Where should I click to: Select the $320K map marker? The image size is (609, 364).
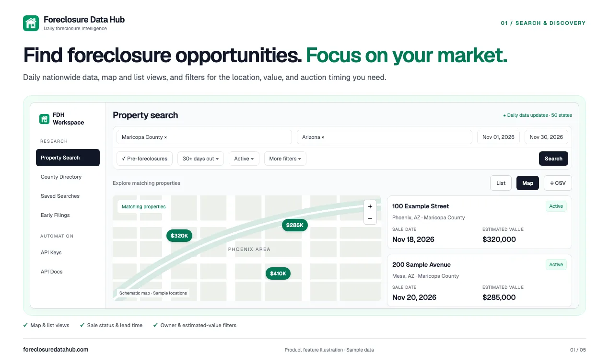pos(179,236)
